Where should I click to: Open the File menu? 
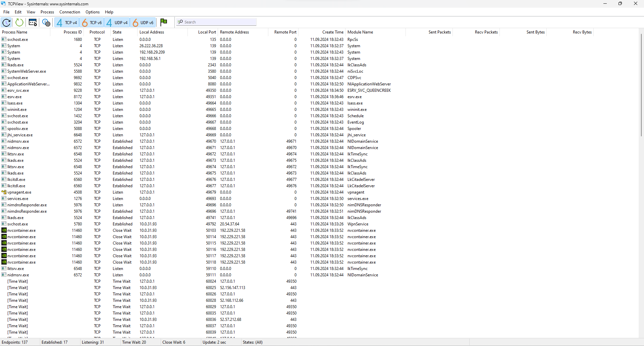pos(6,12)
